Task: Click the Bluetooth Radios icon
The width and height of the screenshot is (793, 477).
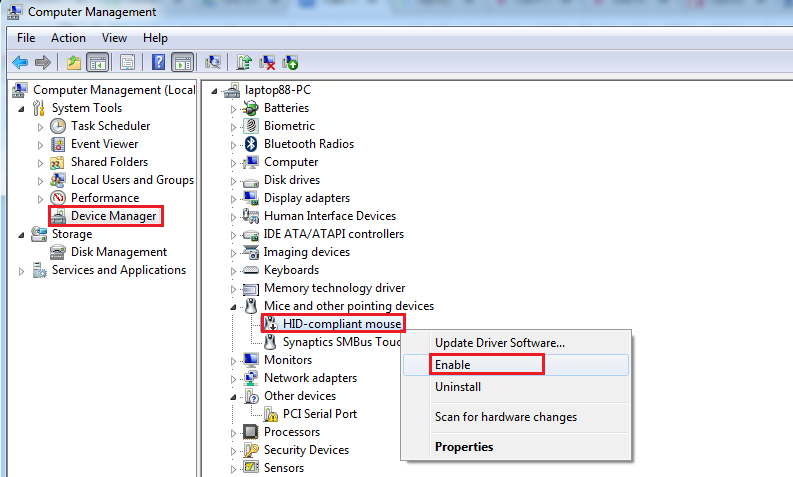Action: point(251,144)
